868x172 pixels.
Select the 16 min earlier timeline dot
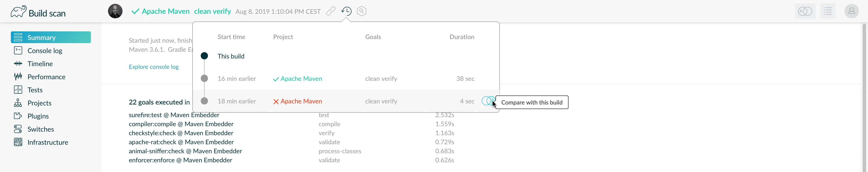pos(204,78)
